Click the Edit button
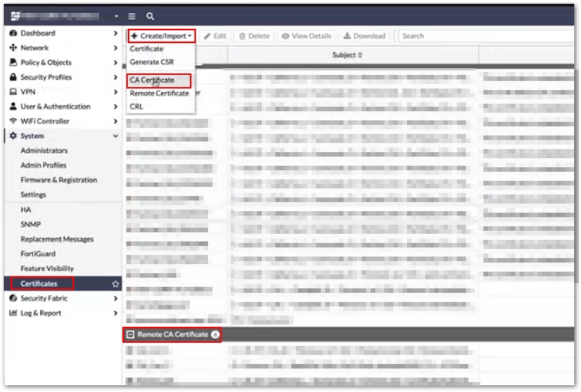581x392 pixels. coord(215,36)
